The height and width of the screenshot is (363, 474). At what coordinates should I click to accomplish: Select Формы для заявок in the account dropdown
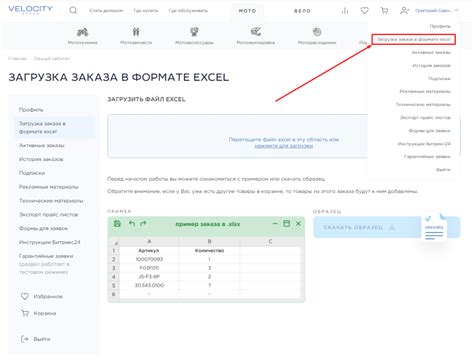(x=429, y=131)
